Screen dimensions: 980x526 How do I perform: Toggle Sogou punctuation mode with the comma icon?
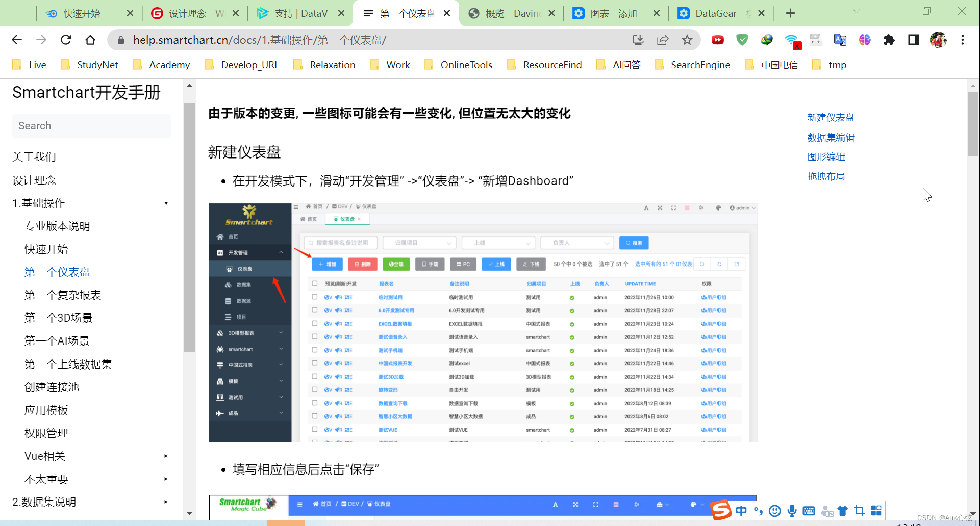[758, 510]
